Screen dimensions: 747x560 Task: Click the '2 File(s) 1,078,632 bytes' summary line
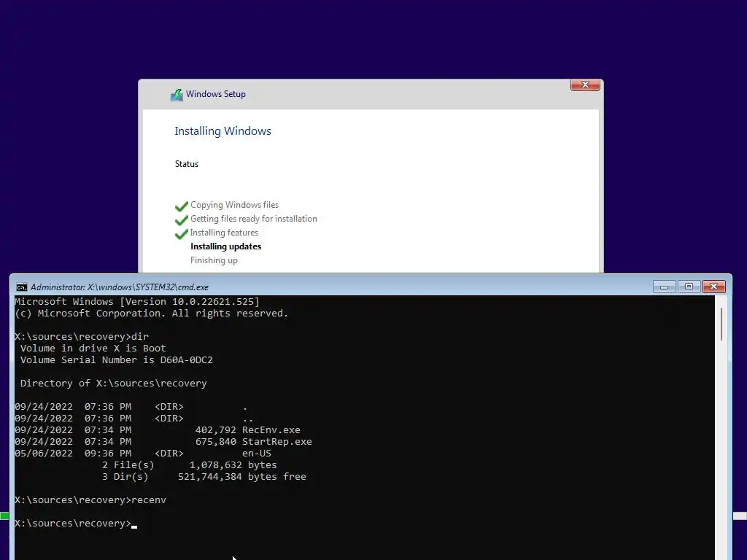189,465
